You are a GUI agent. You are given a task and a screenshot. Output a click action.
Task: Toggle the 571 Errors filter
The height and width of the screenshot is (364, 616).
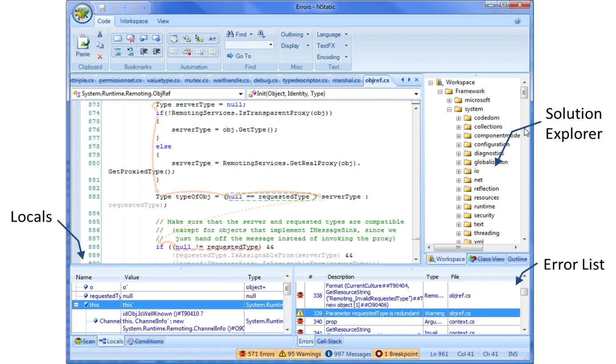click(257, 354)
